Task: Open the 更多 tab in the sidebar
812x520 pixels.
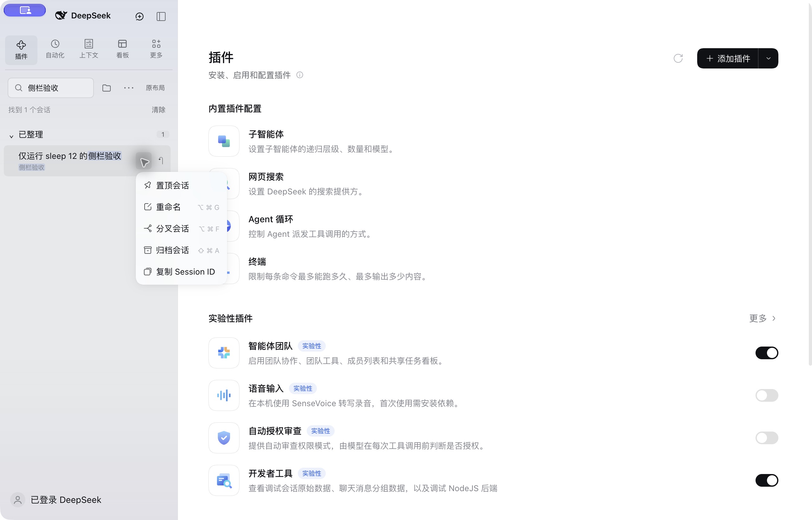Action: point(156,49)
